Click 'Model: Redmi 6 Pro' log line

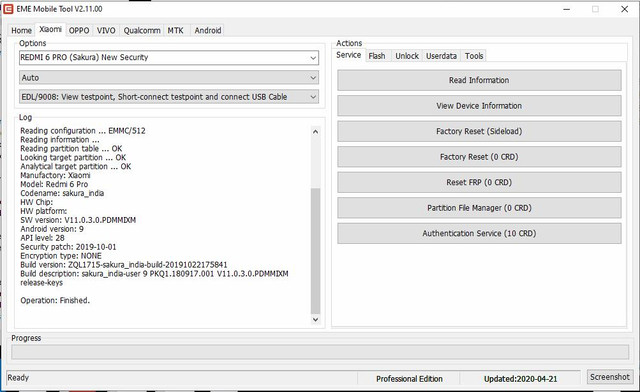(x=54, y=184)
